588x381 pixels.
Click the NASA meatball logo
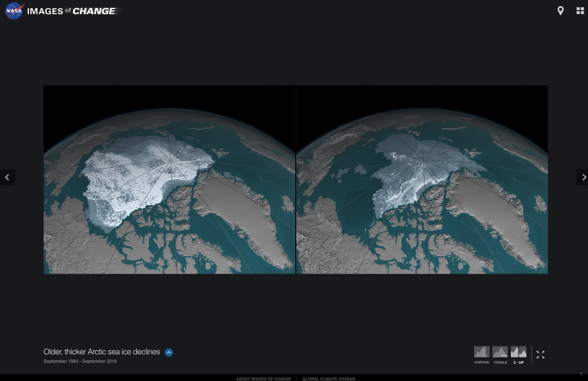[14, 11]
